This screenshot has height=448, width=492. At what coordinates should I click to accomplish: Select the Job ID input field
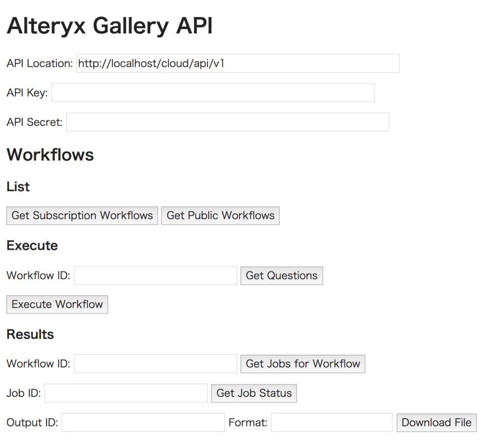point(126,393)
